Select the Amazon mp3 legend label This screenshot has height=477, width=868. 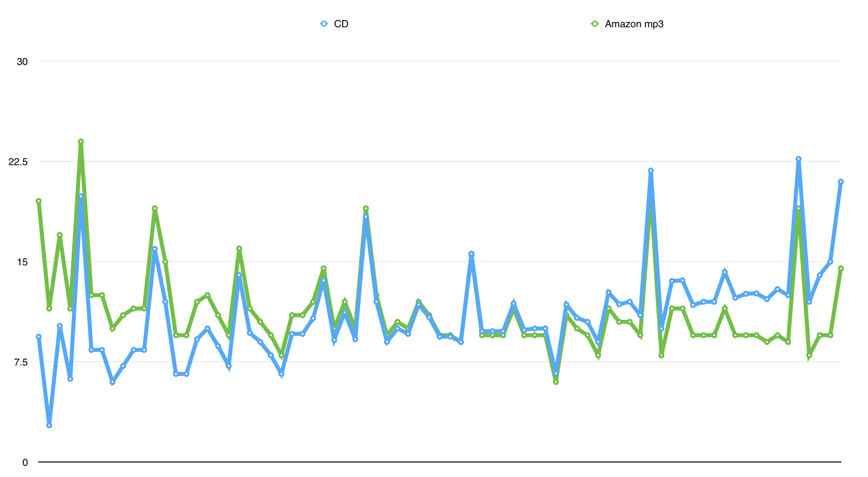coord(634,24)
